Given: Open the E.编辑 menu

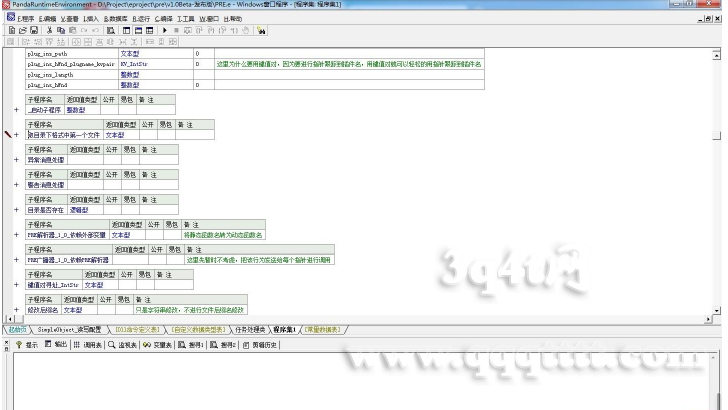Looking at the screenshot, I should pos(47,19).
